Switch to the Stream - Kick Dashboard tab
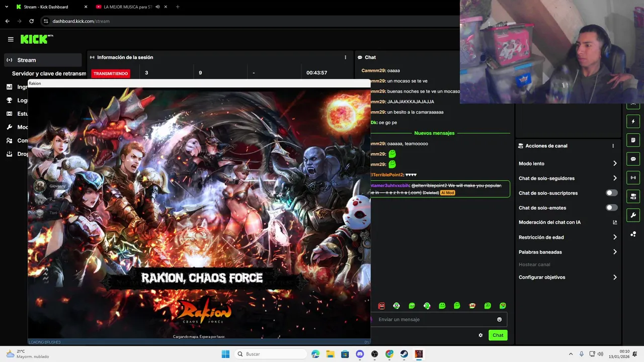 (x=50, y=7)
